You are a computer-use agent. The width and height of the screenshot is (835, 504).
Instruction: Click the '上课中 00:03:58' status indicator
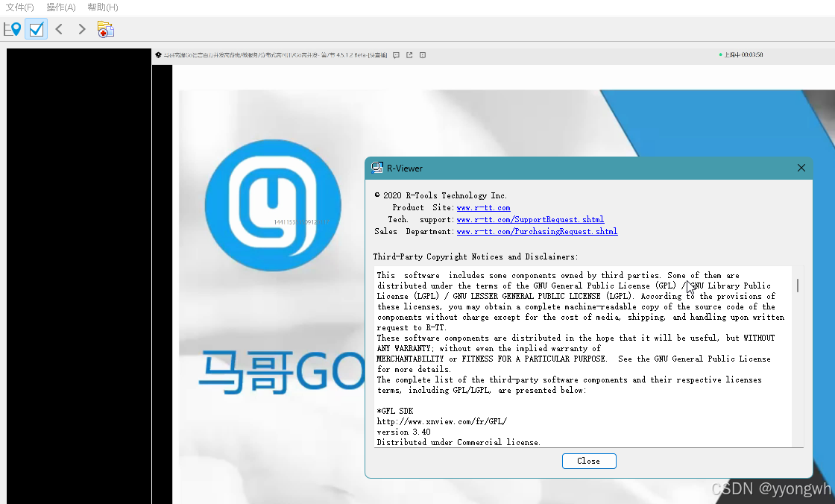[741, 55]
